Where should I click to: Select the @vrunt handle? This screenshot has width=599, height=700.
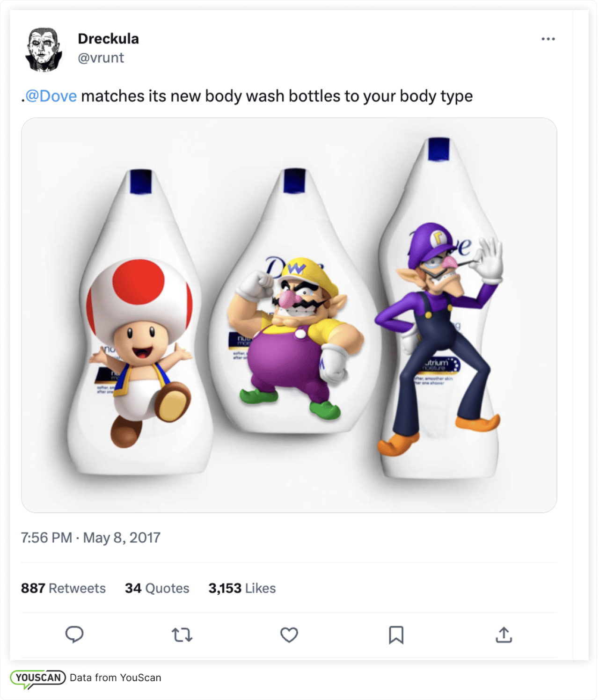tap(101, 58)
